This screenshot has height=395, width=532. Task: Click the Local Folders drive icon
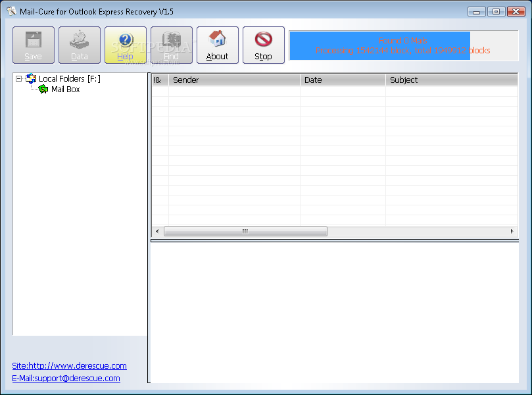pyautogui.click(x=31, y=78)
